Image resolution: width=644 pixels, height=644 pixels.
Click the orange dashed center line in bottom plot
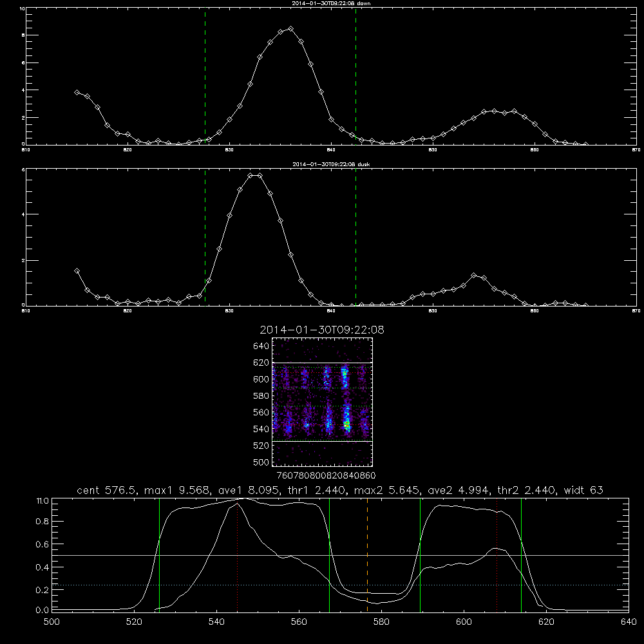tap(367, 554)
